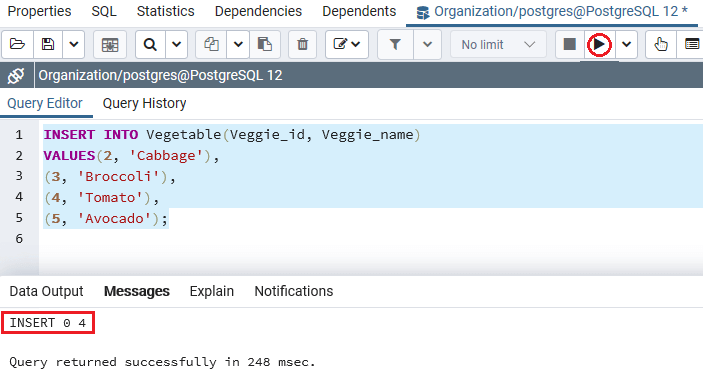The image size is (703, 387).
Task: Expand the find options dropdown arrow
Action: [177, 44]
